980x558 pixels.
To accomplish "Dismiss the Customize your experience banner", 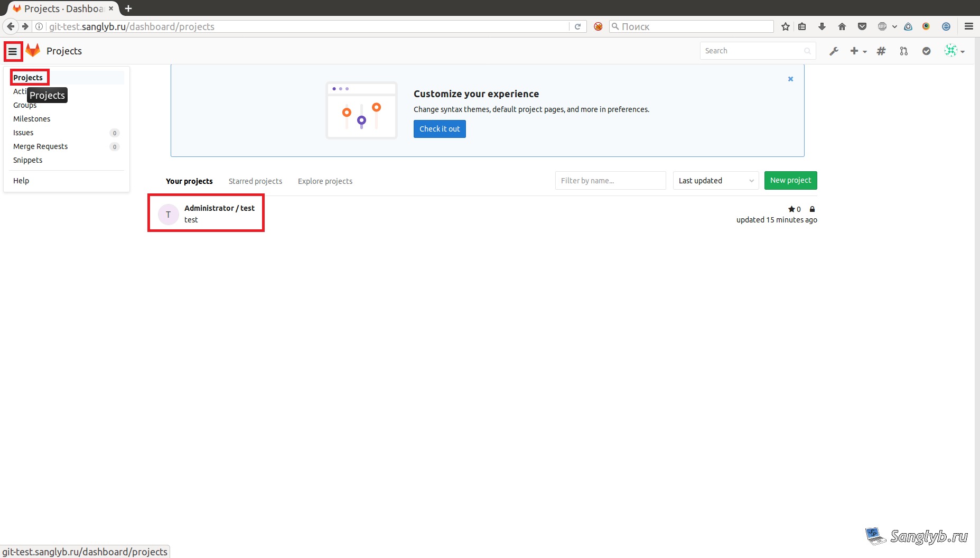I will point(790,79).
